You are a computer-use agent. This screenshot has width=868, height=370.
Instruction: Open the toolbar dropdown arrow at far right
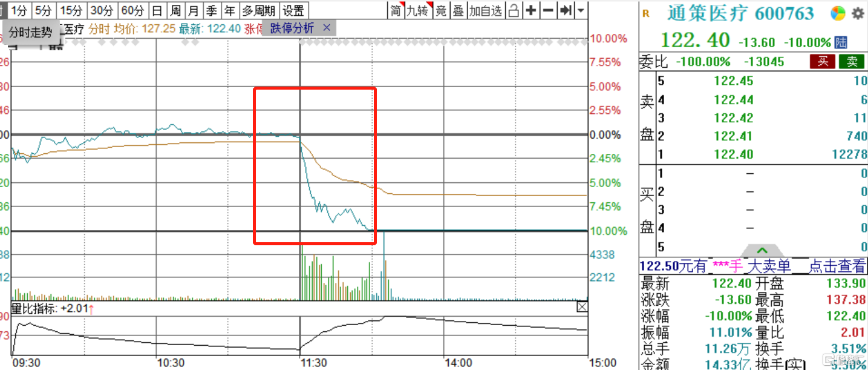tap(581, 10)
